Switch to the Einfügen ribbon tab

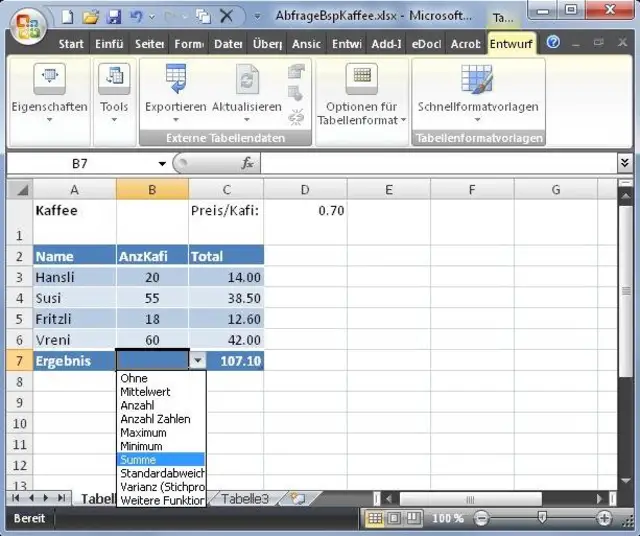pos(109,44)
